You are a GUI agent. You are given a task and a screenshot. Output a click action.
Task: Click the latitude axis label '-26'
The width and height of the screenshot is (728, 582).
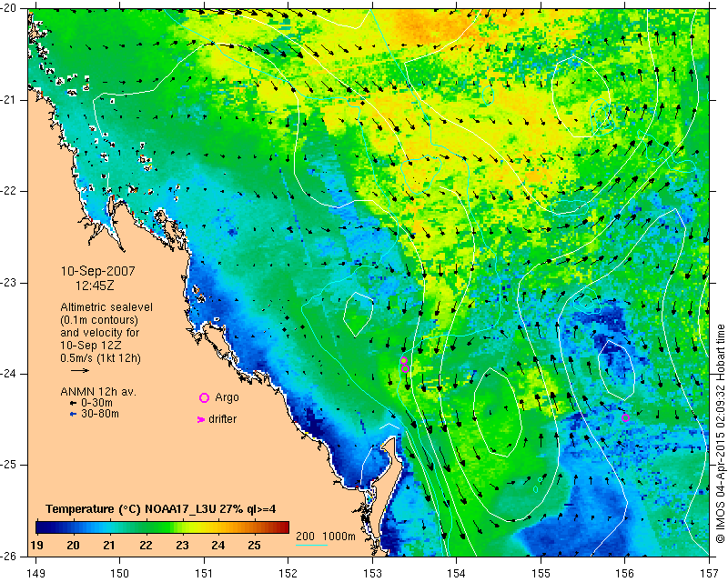9,556
